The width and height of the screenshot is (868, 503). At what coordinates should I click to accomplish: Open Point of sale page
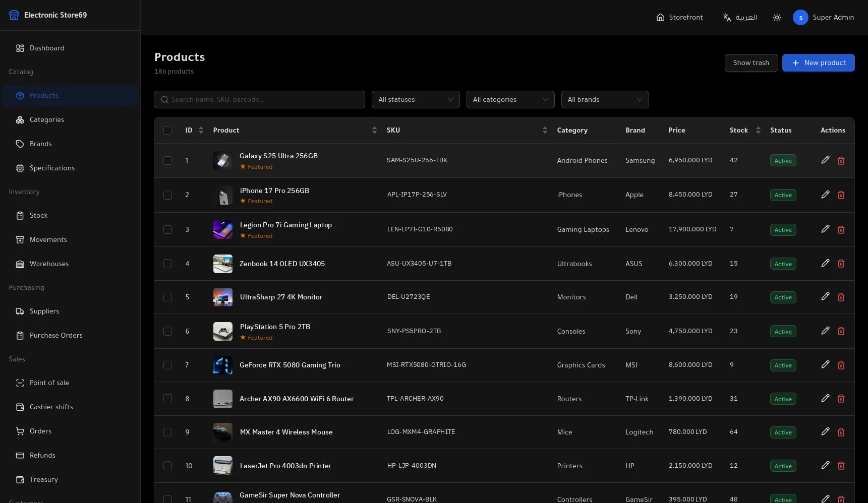coord(70,383)
